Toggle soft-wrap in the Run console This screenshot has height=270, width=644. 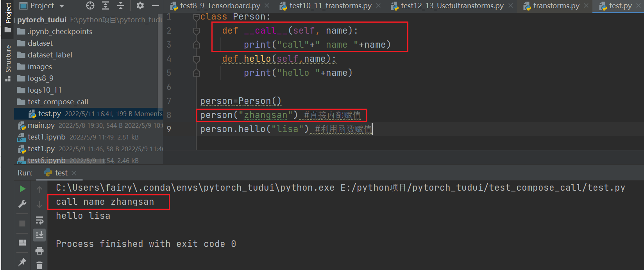(x=39, y=220)
